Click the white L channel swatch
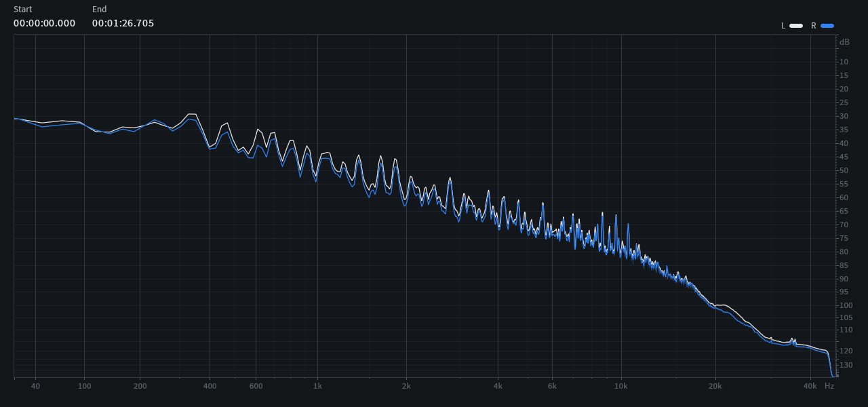868x407 pixels. (x=796, y=26)
